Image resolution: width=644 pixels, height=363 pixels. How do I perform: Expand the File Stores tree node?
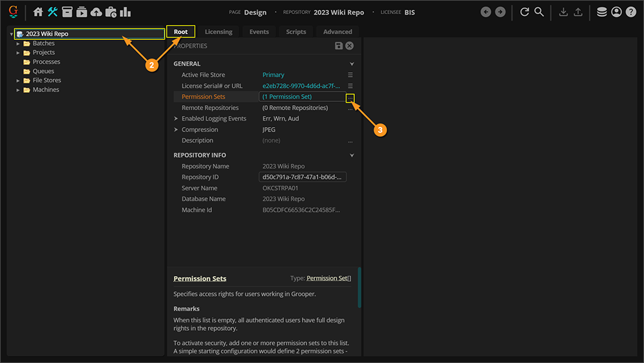click(x=19, y=81)
